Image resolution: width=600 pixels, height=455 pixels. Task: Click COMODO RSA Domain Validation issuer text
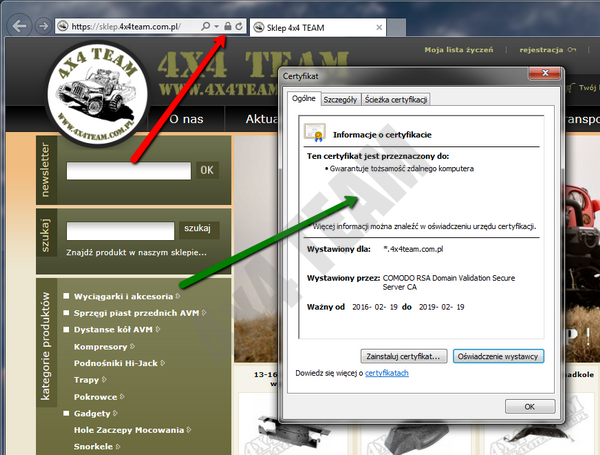[449, 282]
